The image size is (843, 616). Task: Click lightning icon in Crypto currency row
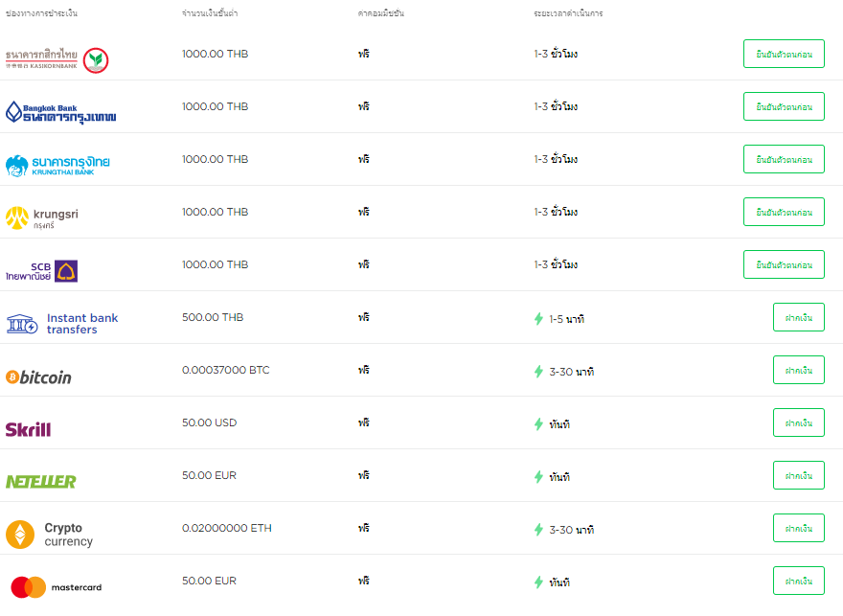click(538, 530)
